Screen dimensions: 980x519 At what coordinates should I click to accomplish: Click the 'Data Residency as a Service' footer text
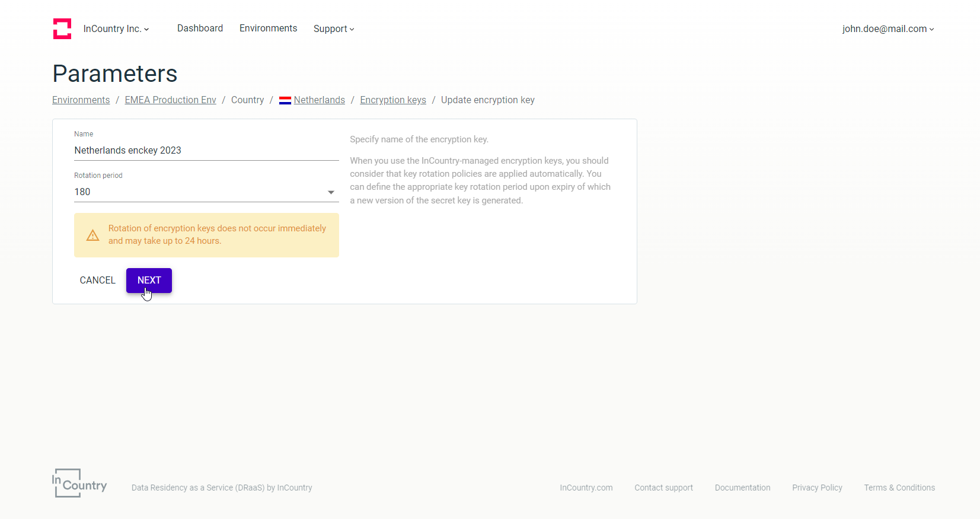click(222, 488)
